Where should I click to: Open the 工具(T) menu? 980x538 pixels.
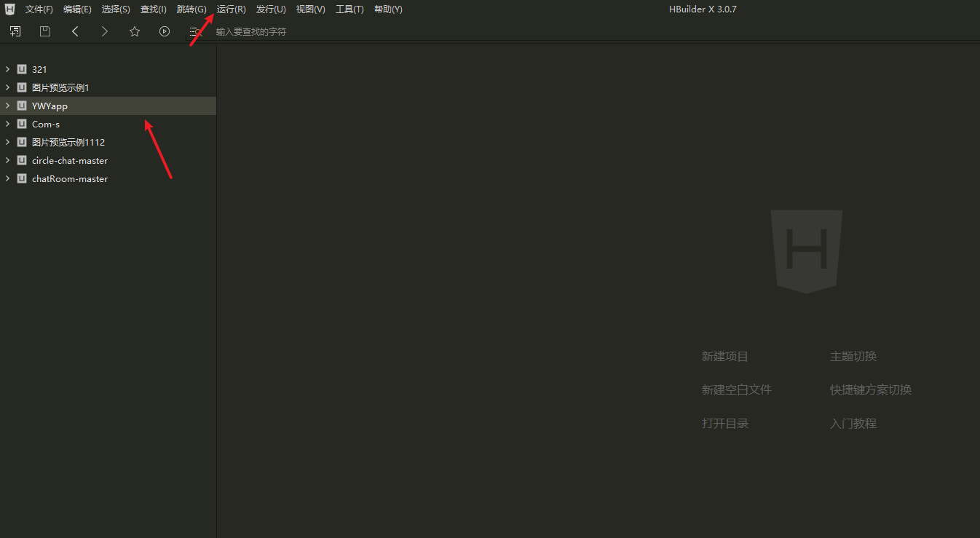pyautogui.click(x=349, y=9)
